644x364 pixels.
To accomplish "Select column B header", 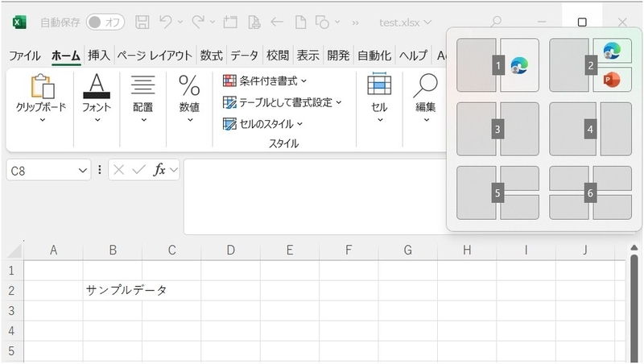I will tap(113, 250).
